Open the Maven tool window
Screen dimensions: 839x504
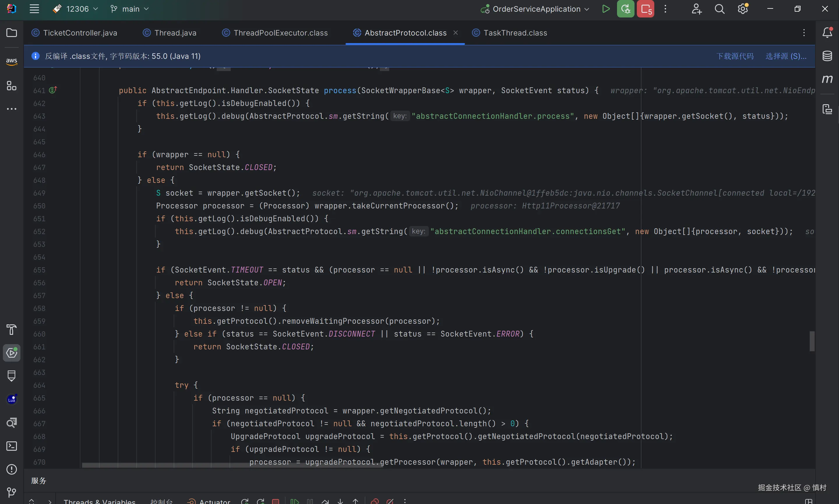pos(827,79)
